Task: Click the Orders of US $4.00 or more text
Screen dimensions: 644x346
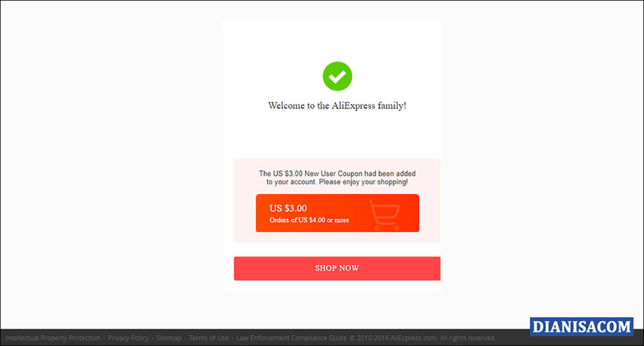Action: [309, 220]
